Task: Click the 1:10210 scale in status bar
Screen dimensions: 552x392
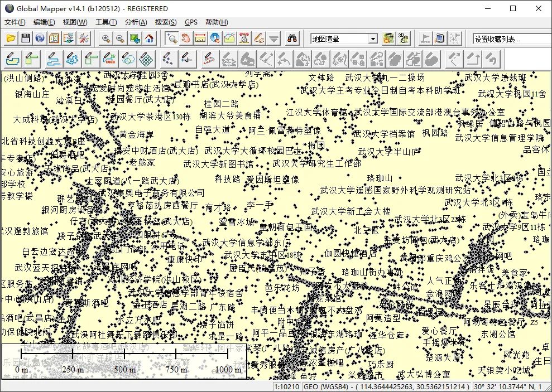Action: (x=286, y=387)
